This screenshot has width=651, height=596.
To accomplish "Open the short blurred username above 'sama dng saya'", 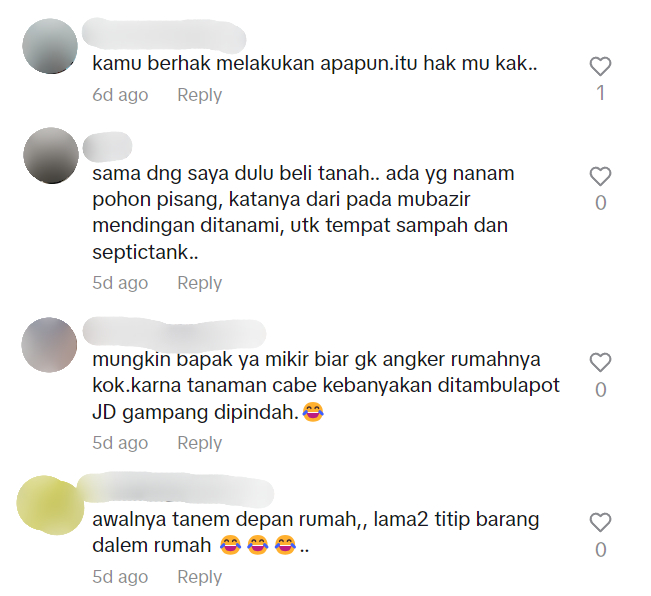I will point(107,147).
